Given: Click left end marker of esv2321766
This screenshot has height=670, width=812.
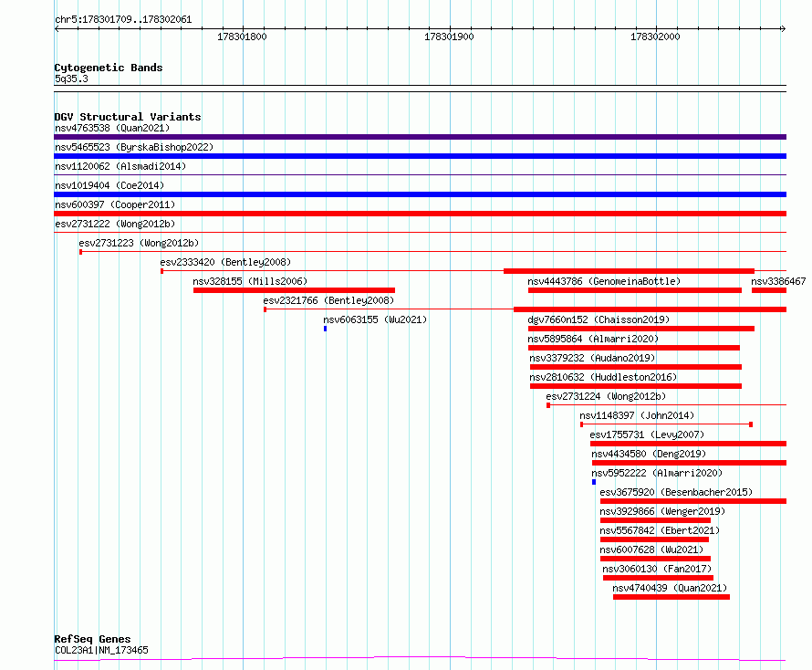Looking at the screenshot, I should (265, 309).
